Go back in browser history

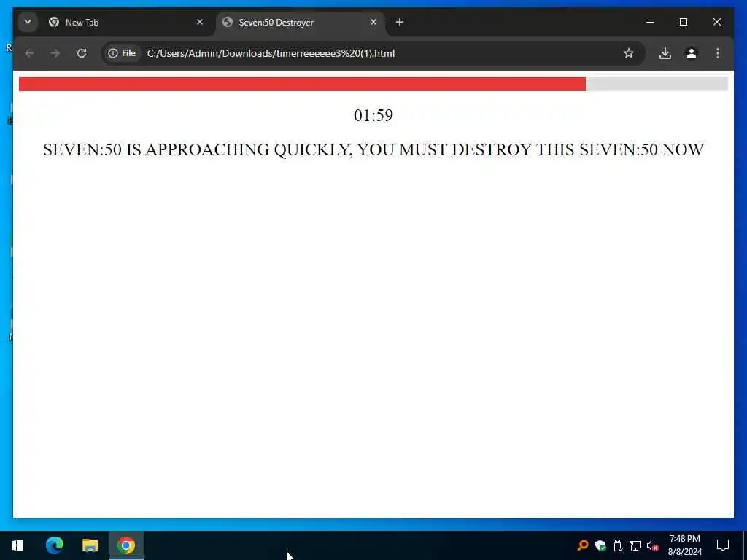[x=29, y=53]
